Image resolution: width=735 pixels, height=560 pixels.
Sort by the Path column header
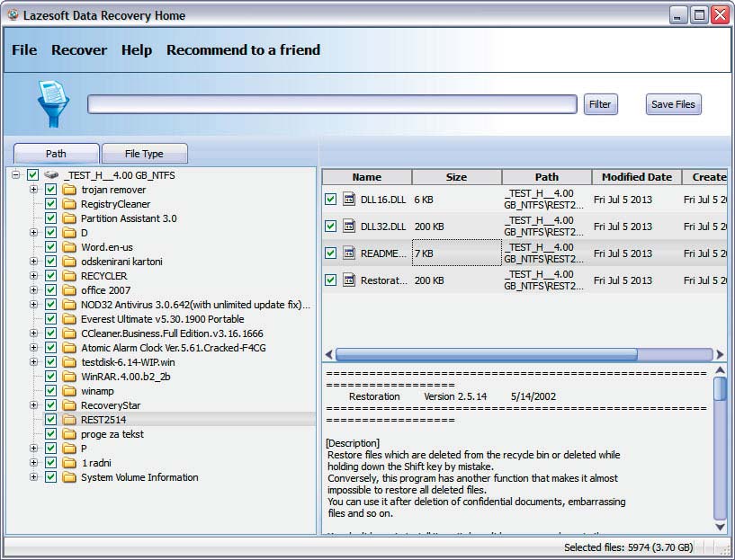[x=547, y=177]
